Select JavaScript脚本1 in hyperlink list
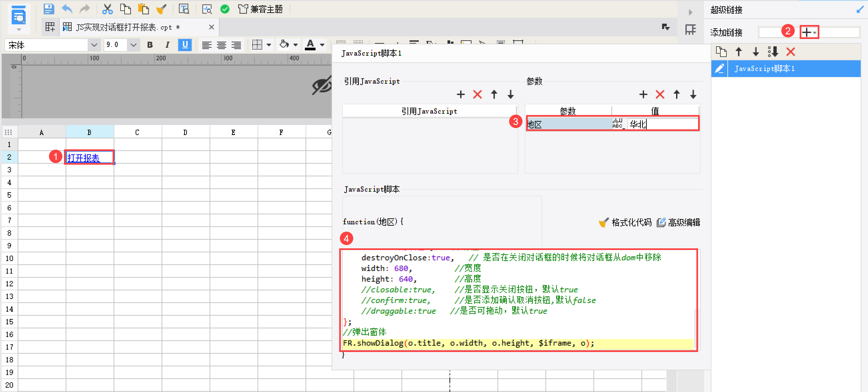Screen dimensions: 868x392 click(764, 69)
